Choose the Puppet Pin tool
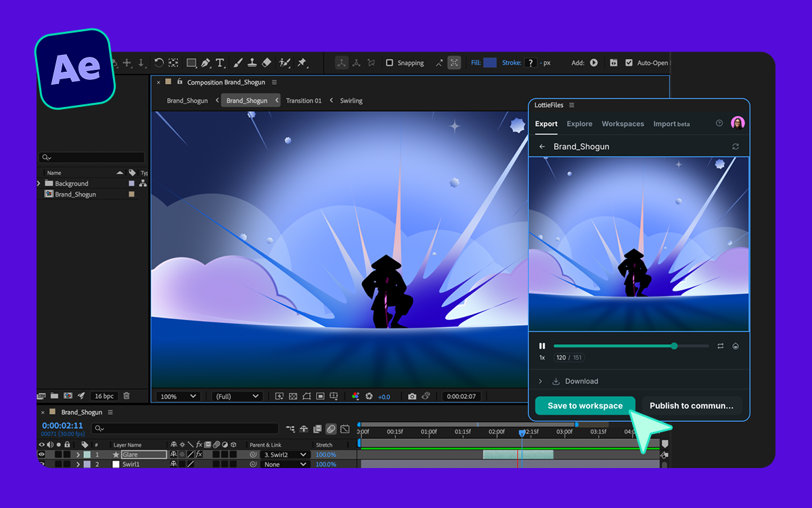The width and height of the screenshot is (812, 508). point(302,62)
